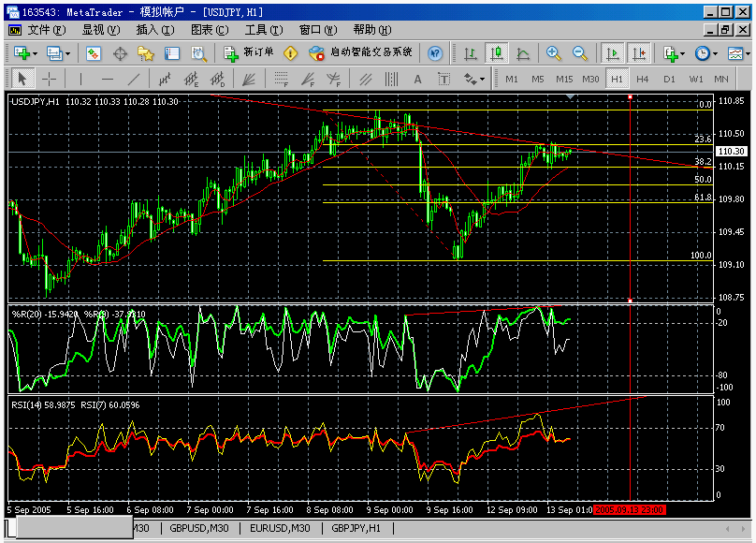Click the 110.30 current price label
Image resolution: width=756 pixels, height=543 pixels.
pos(730,152)
